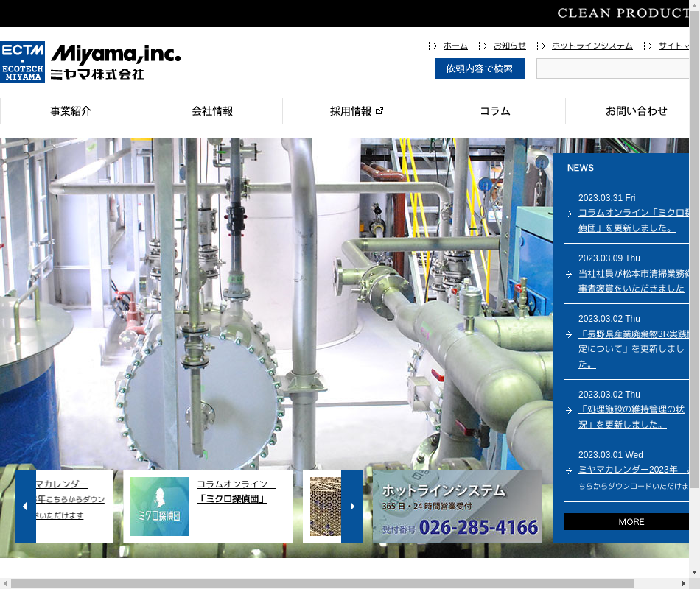Open the 事業紹介 menu
The height and width of the screenshot is (589, 700).
(x=71, y=111)
